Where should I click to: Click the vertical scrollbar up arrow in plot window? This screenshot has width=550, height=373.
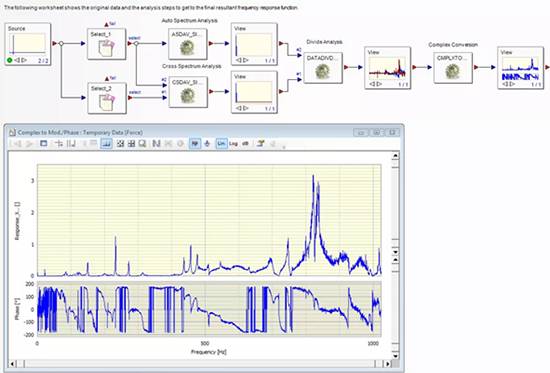(395, 155)
